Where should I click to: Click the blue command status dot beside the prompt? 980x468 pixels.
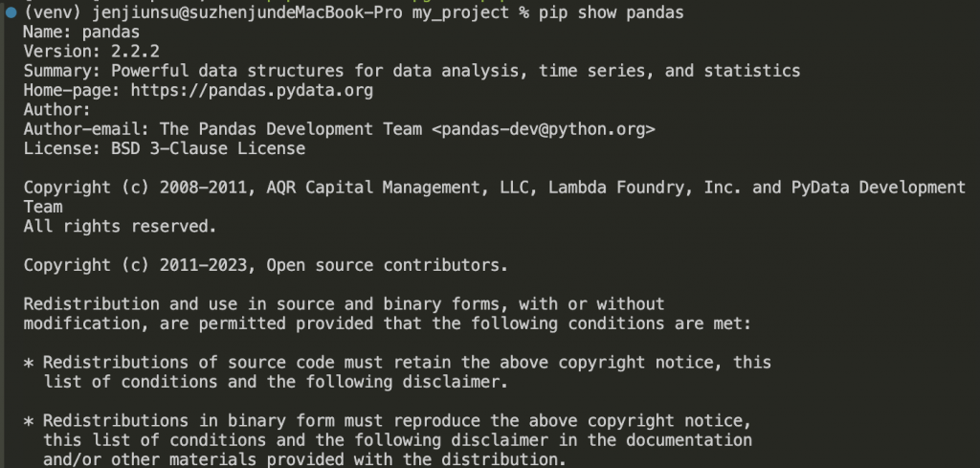[11, 12]
